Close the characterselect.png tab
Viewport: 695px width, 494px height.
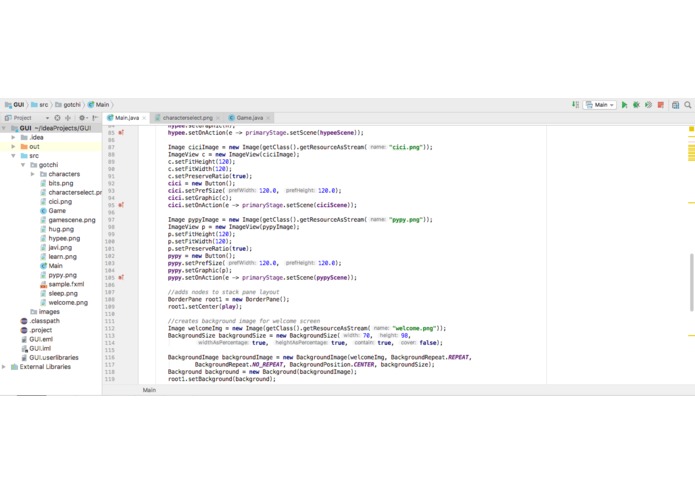(218, 118)
